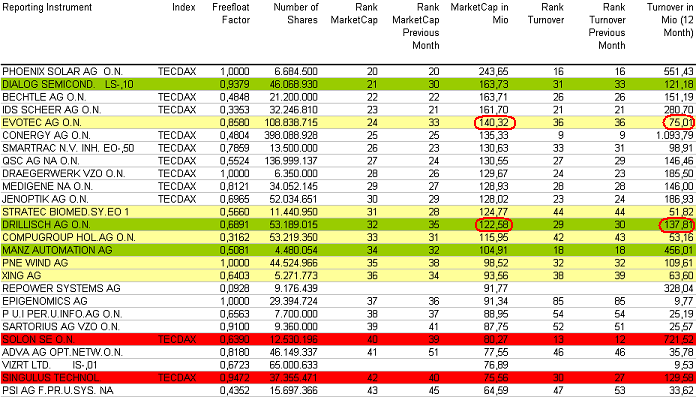This screenshot has height=397, width=696.
Task: Click EVOTEC market cap value '140,32'
Action: coord(493,123)
